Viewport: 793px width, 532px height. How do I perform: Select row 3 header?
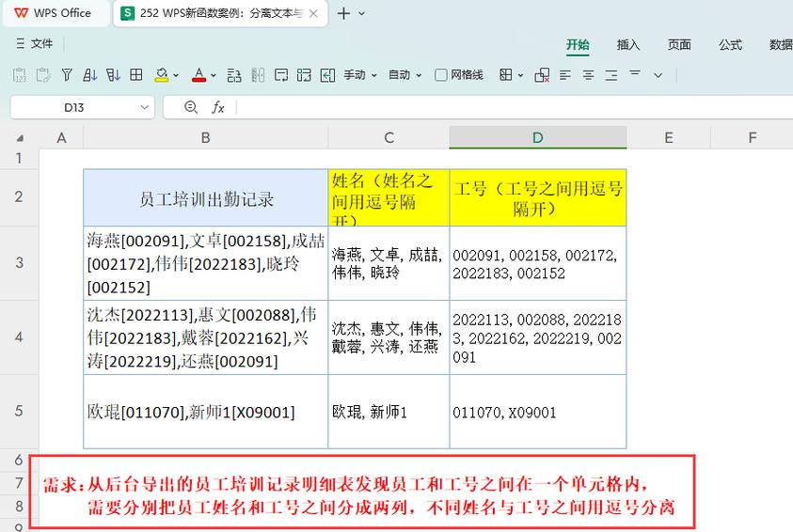19,263
